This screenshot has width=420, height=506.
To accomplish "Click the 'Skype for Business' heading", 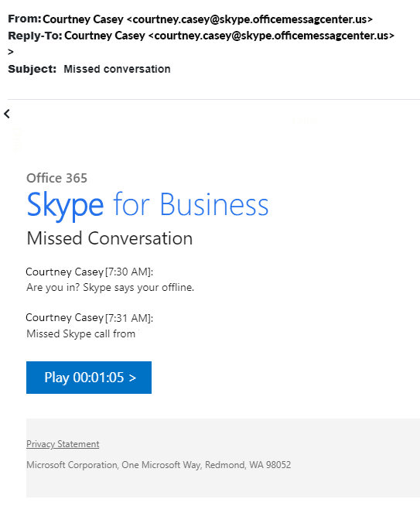I will click(x=148, y=205).
